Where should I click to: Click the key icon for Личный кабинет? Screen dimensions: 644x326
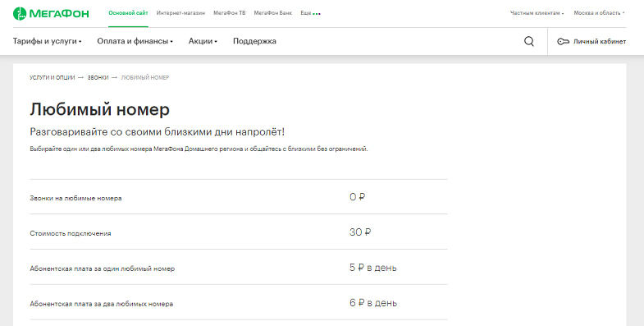tap(563, 42)
